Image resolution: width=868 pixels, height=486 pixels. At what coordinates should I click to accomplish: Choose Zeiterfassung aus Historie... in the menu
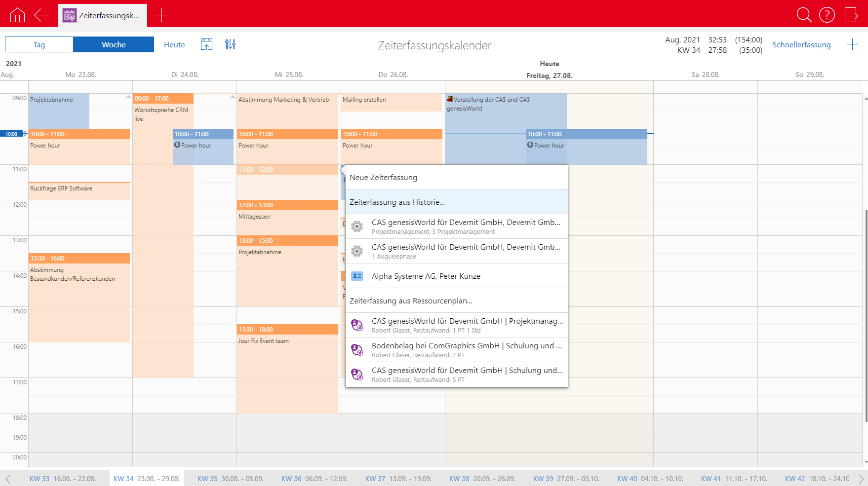pos(457,202)
